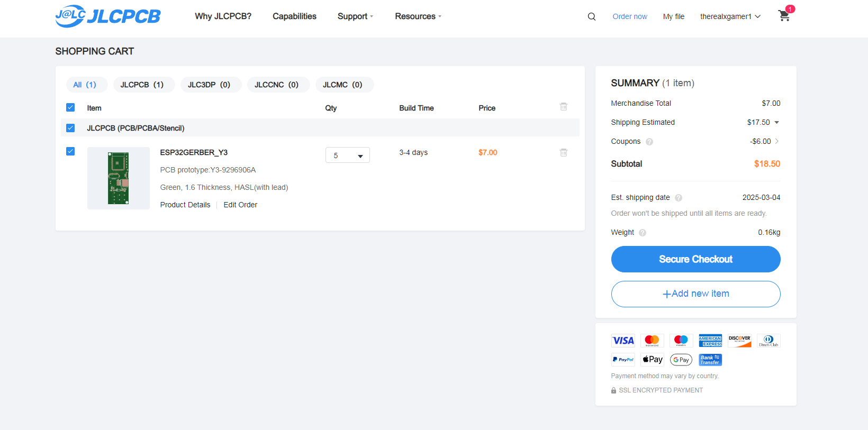Viewport: 868px width, 430px height.
Task: Show Est. shipping date help icon
Action: pos(679,198)
